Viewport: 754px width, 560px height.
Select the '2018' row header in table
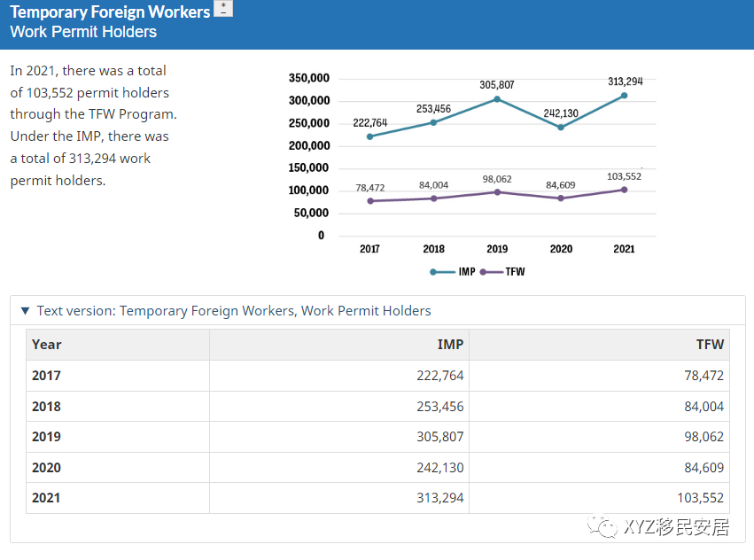point(118,407)
